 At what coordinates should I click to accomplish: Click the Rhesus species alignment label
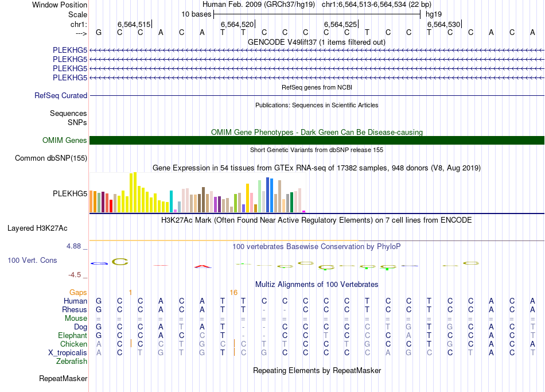click(x=75, y=310)
